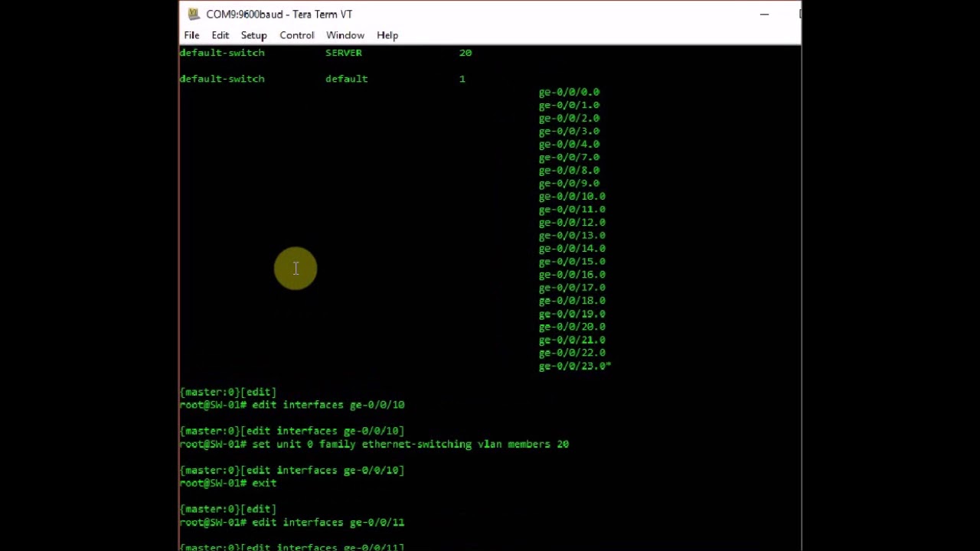The height and width of the screenshot is (551, 980).
Task: Click the Tera Term icon in title bar
Action: (x=194, y=14)
